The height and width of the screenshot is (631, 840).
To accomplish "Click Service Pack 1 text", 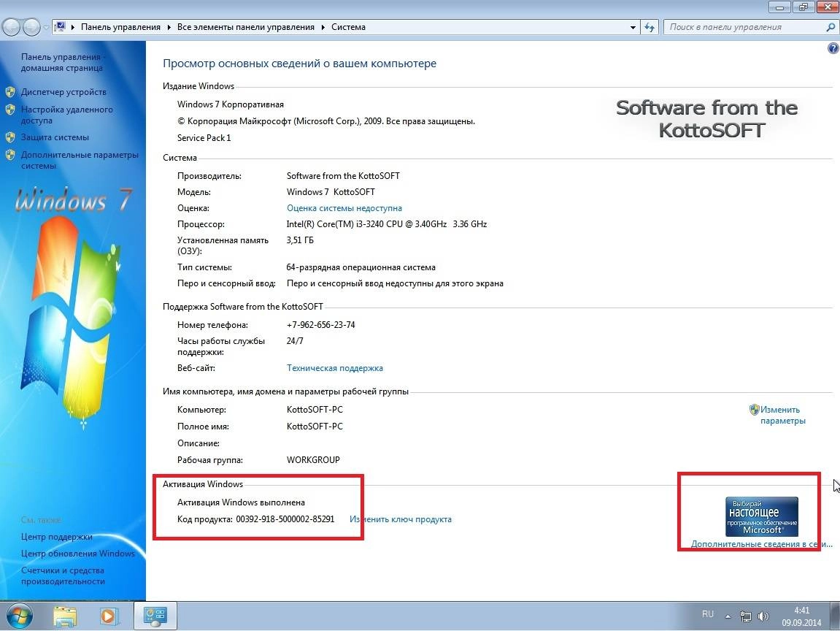I will click(x=204, y=138).
